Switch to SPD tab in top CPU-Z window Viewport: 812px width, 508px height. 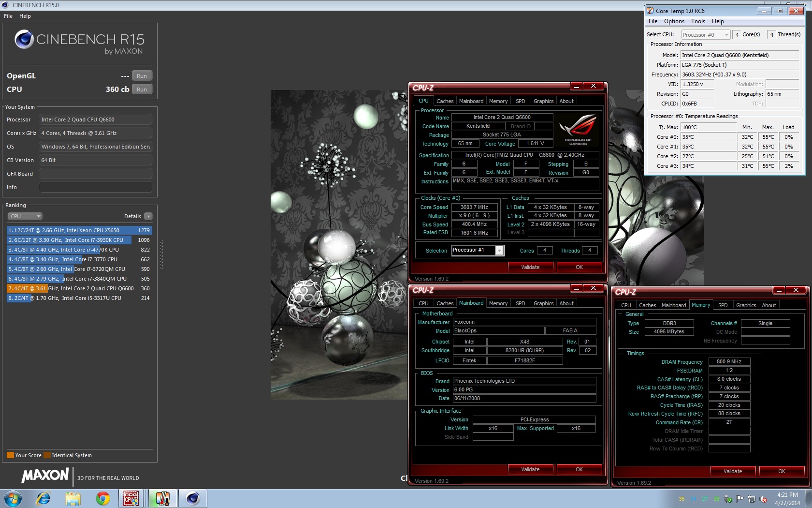coord(520,101)
